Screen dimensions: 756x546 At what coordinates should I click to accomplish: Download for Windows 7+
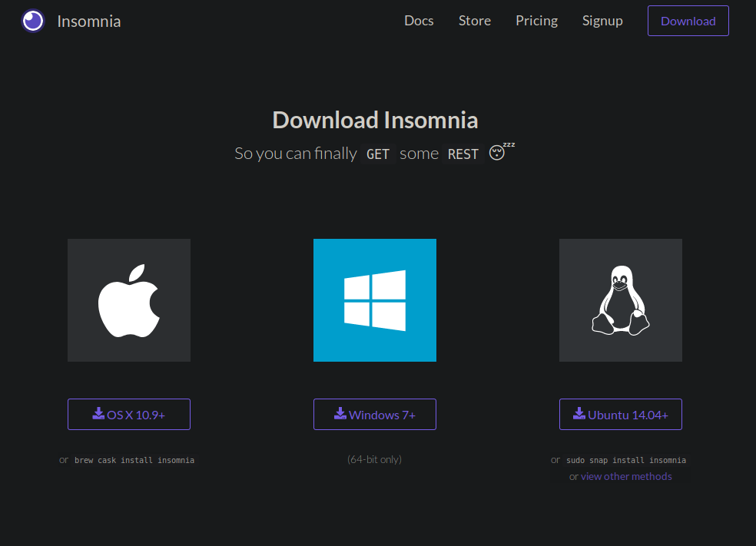pyautogui.click(x=375, y=415)
